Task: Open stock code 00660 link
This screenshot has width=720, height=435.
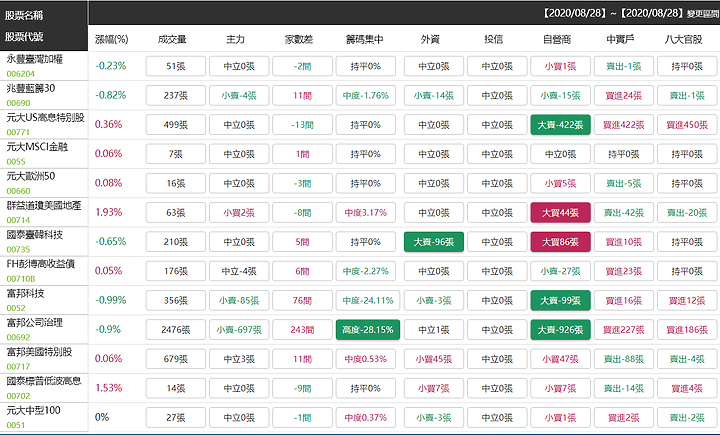Action: click(18, 191)
